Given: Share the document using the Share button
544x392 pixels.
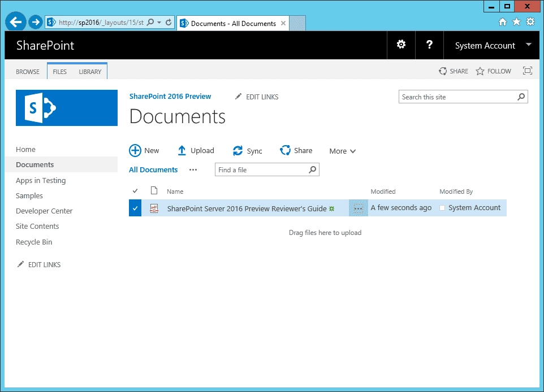Looking at the screenshot, I should tap(296, 150).
